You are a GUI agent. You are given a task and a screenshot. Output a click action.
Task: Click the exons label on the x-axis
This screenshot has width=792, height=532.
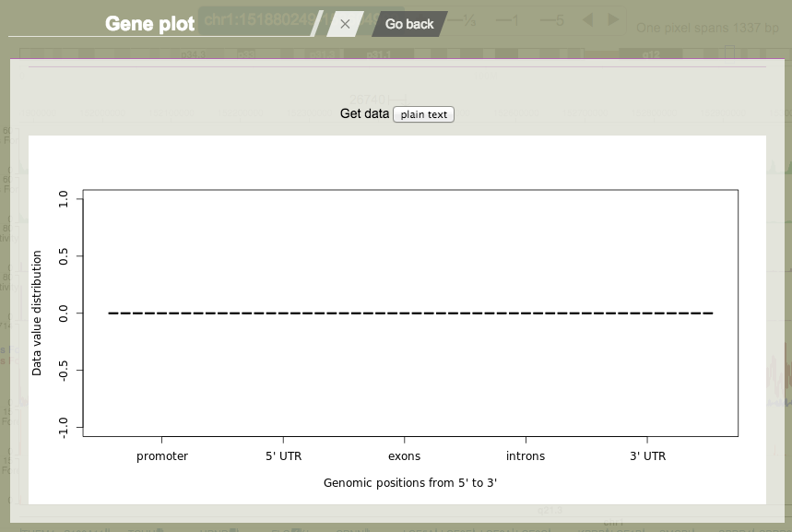tap(404, 456)
